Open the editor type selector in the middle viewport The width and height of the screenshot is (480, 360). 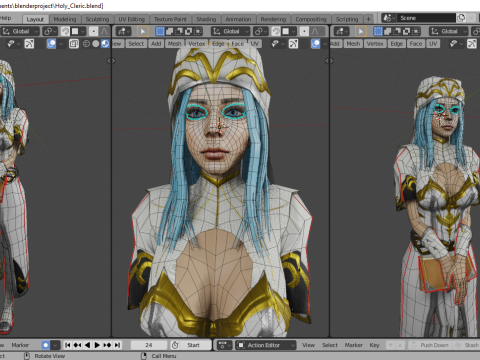pos(123,31)
